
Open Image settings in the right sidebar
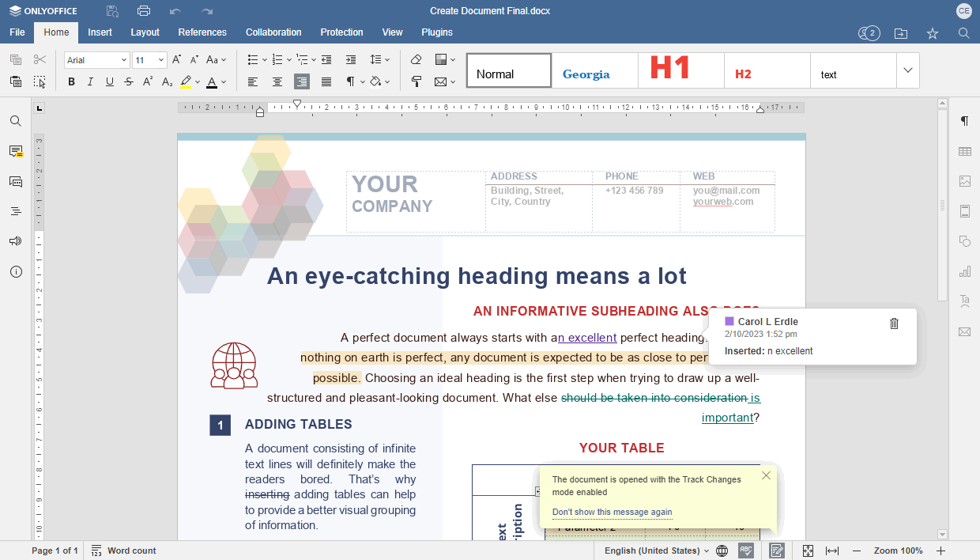(x=964, y=181)
